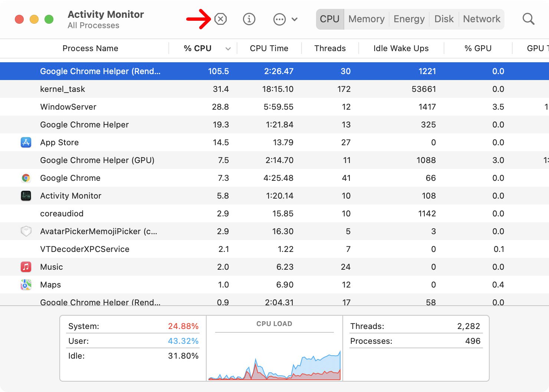Screen dimensions: 549x392
Task: Click the AvatarPickerMemojiPicker shield icon
Action: (26, 231)
